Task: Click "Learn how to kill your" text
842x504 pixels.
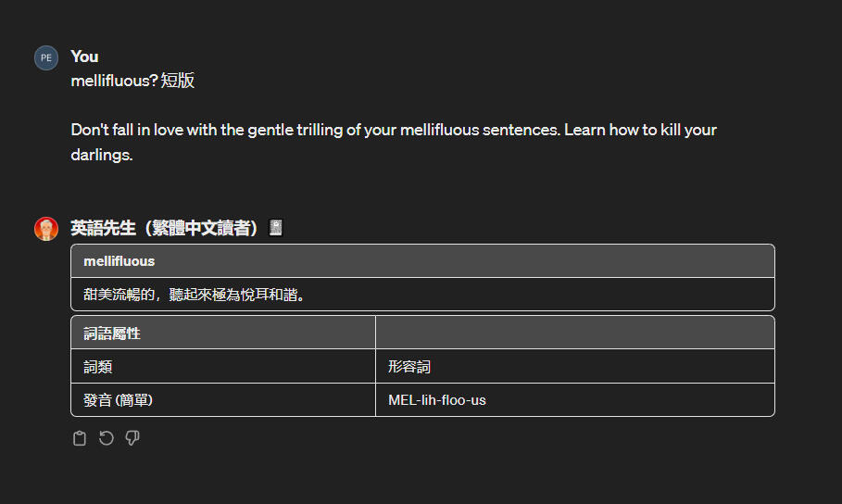Action: coord(639,130)
